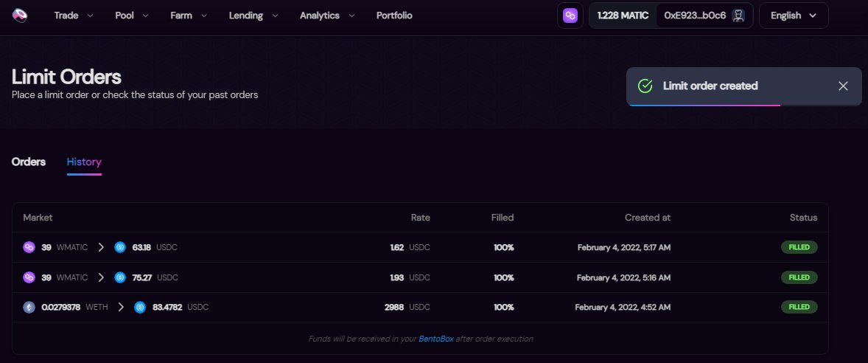Click USDC token icon beside 83.4782
Screen dimensions: 868x363
[140, 307]
